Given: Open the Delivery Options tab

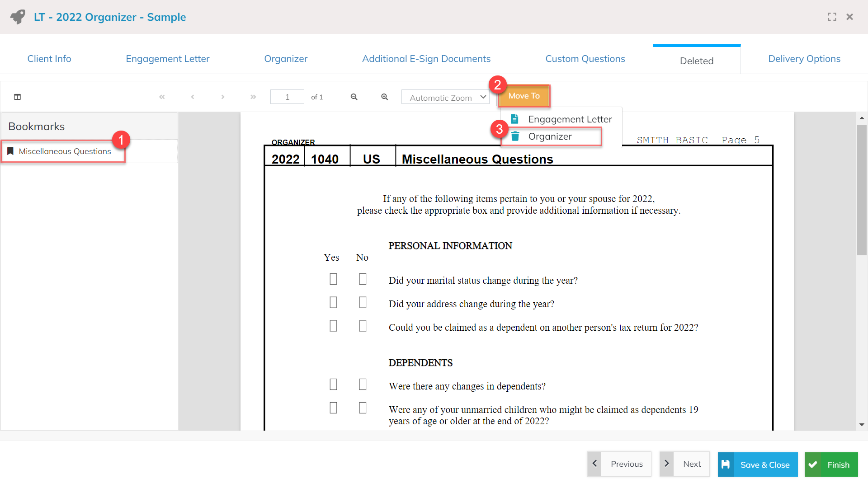Looking at the screenshot, I should click(x=804, y=59).
